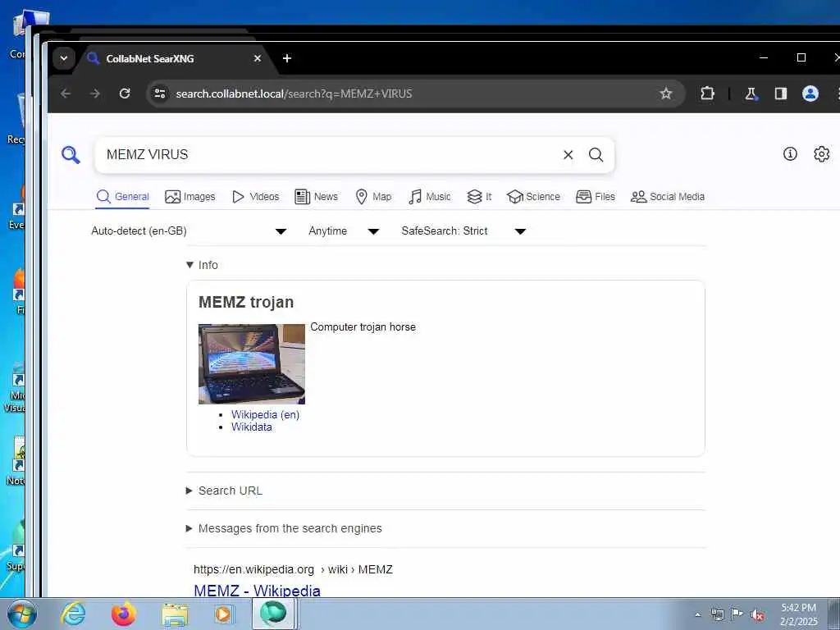Image resolution: width=840 pixels, height=630 pixels.
Task: Open the Windows Start menu
Action: tap(21, 614)
